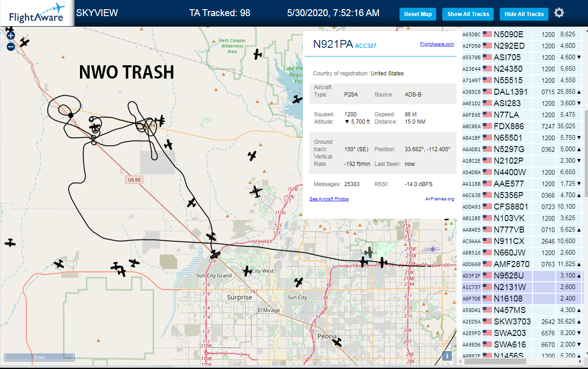The image size is (588, 369).
Task: Open the AirFrames.org link
Action: (x=440, y=199)
